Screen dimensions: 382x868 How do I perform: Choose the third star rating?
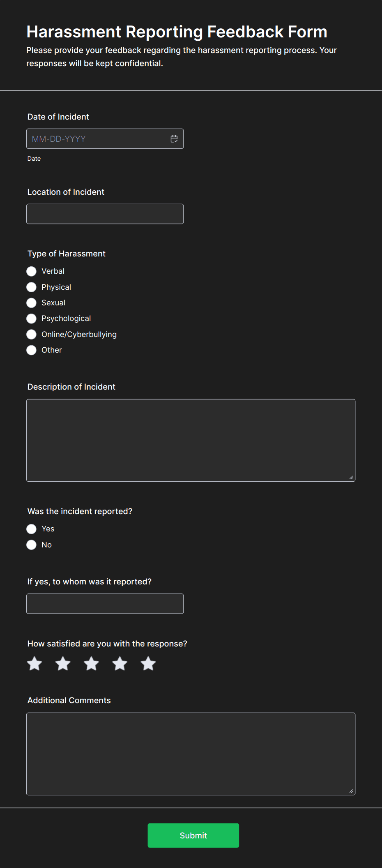[91, 664]
